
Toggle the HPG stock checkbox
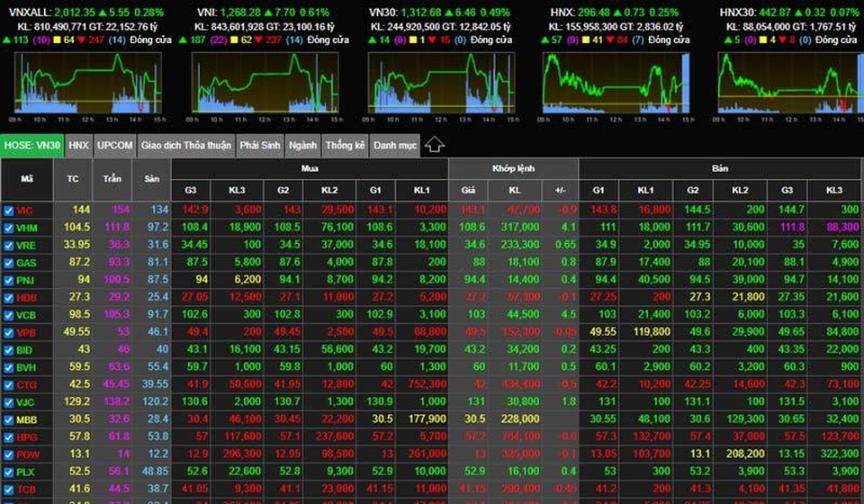pos(8,437)
